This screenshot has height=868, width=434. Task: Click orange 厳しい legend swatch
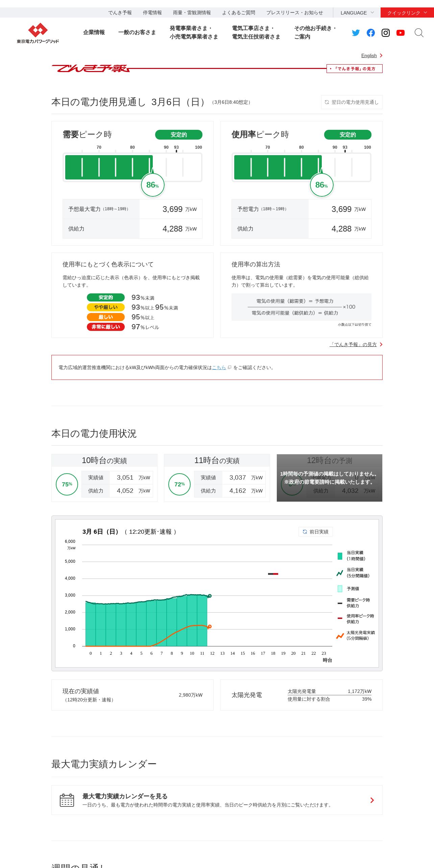tap(106, 317)
